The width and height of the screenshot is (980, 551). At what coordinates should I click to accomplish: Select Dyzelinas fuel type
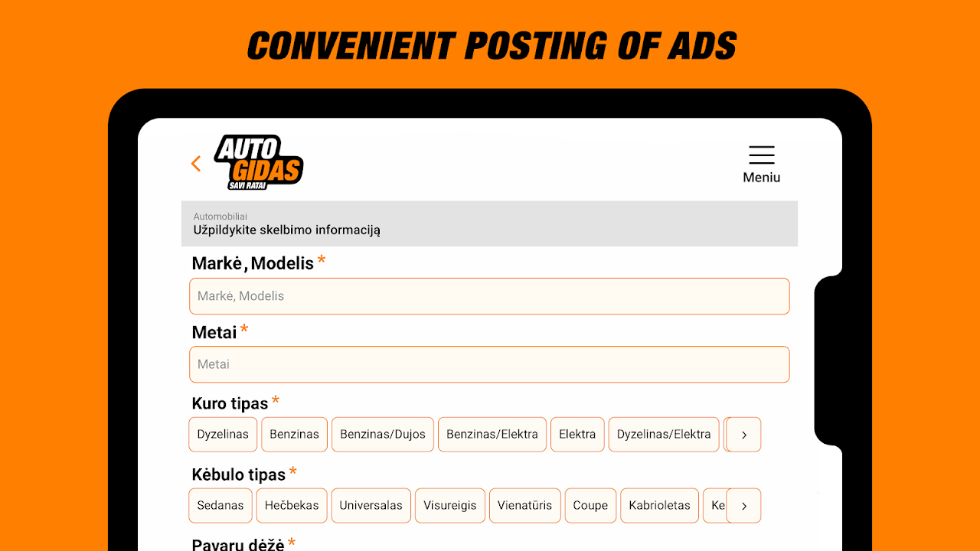click(223, 434)
